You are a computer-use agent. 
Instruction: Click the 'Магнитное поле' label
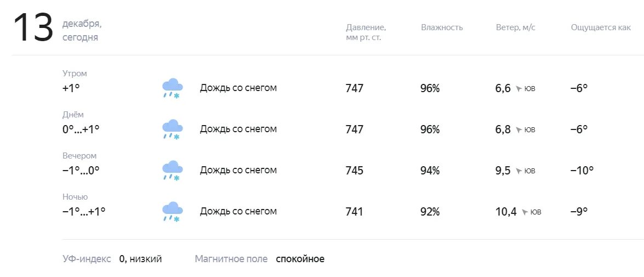[231, 259]
